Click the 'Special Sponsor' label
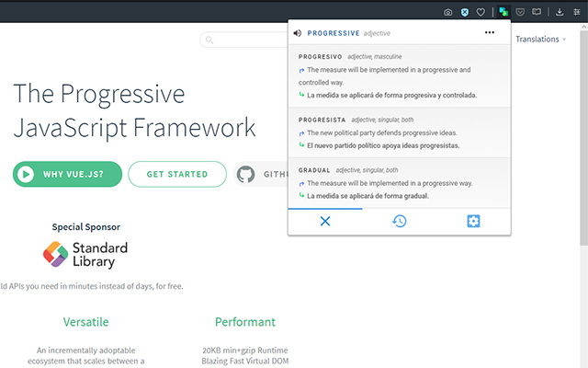This screenshot has height=368, width=588. click(x=86, y=227)
